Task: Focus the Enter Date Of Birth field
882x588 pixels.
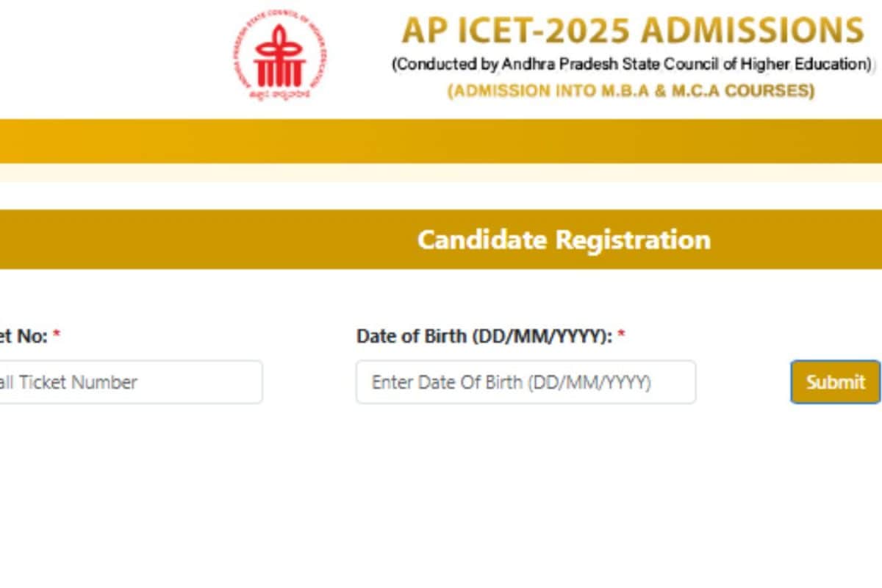Action: tap(526, 381)
